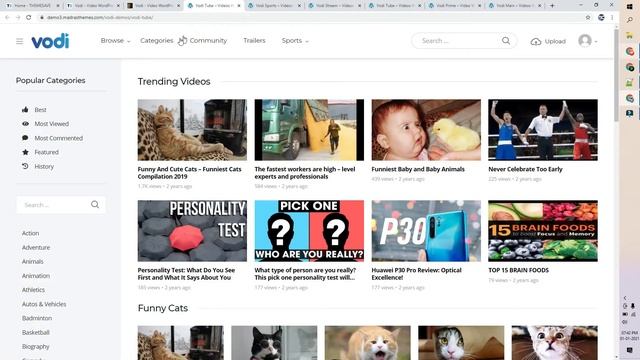The width and height of the screenshot is (640, 360).
Task: Open Funny And Cute Cats trending thumbnail
Action: (192, 130)
